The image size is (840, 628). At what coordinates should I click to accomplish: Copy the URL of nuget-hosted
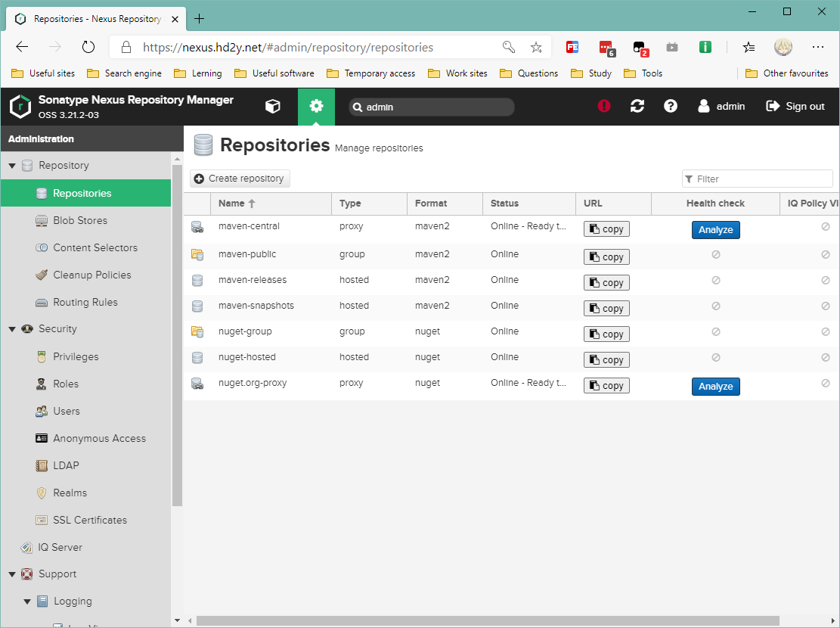[x=606, y=360]
